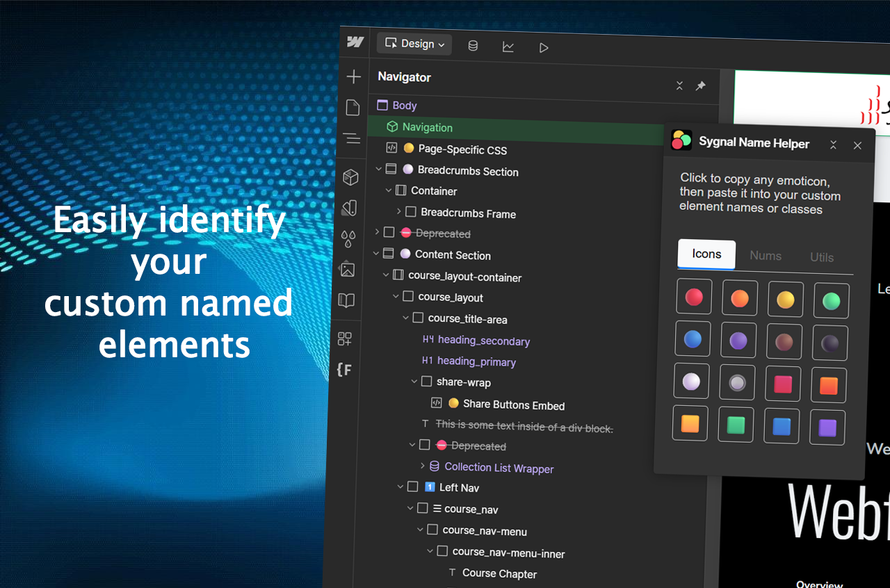Open the Components cube icon in sidebar

pos(351,177)
